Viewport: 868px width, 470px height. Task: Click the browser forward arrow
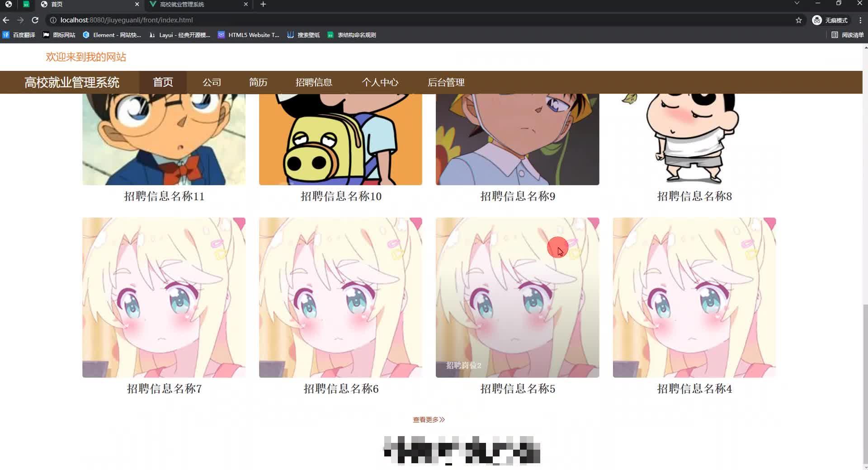pos(20,20)
